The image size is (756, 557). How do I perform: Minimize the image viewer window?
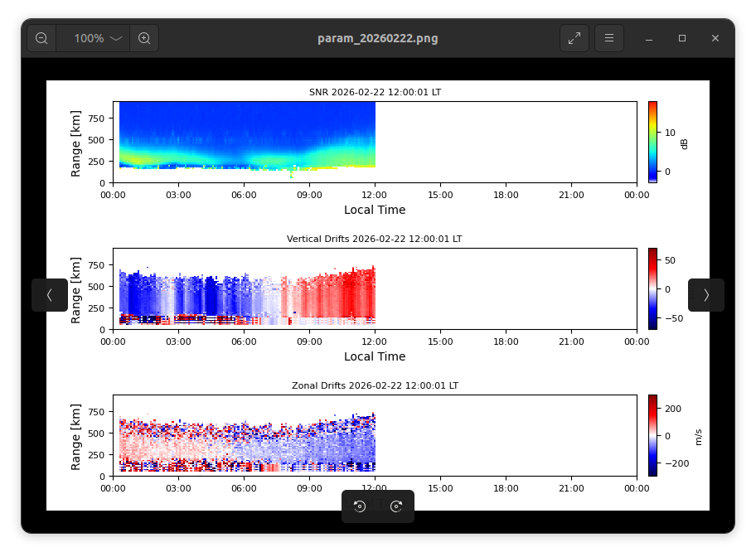649,38
